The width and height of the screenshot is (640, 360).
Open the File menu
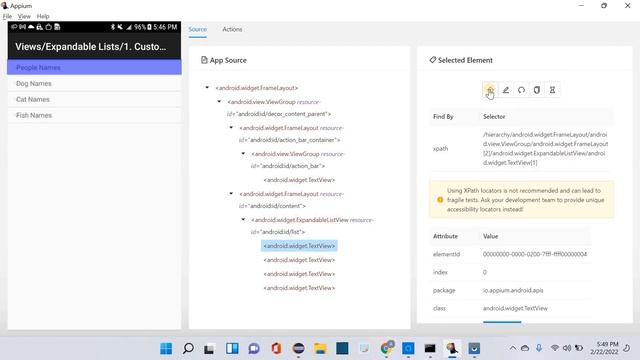[7, 16]
